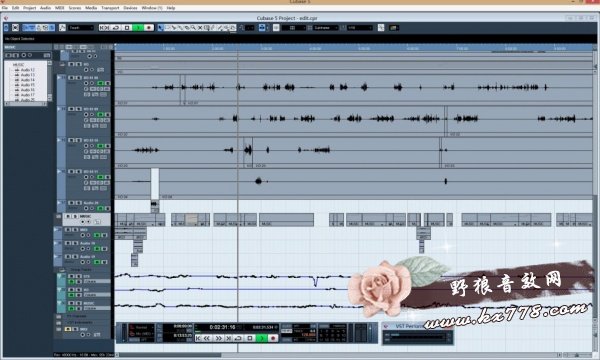Select the Erase tool
600x360 pixels.
(x=187, y=28)
